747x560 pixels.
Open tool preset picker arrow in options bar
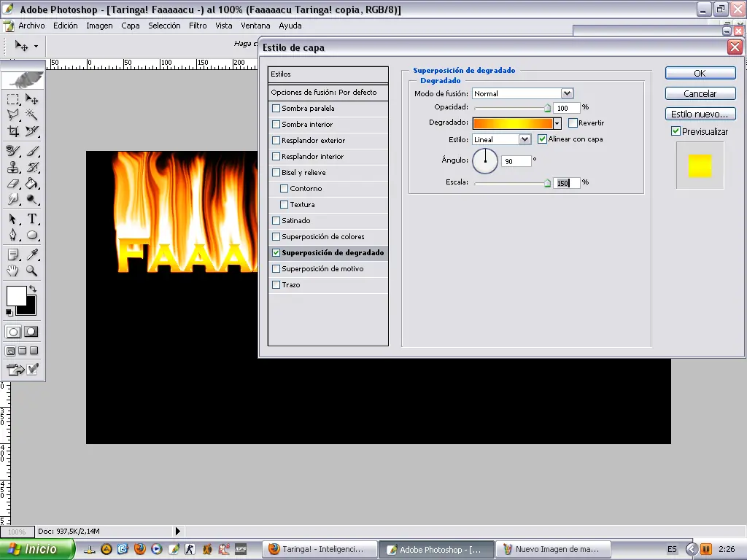coord(36,46)
